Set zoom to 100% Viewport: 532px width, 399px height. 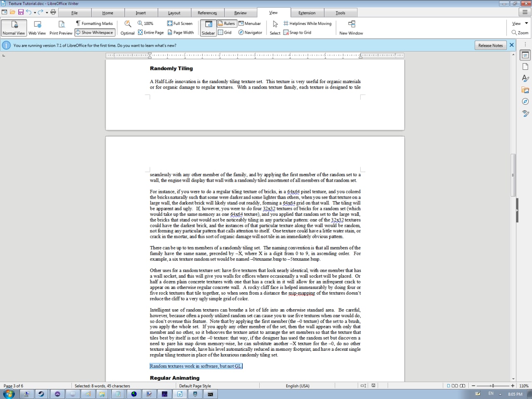tap(145, 23)
